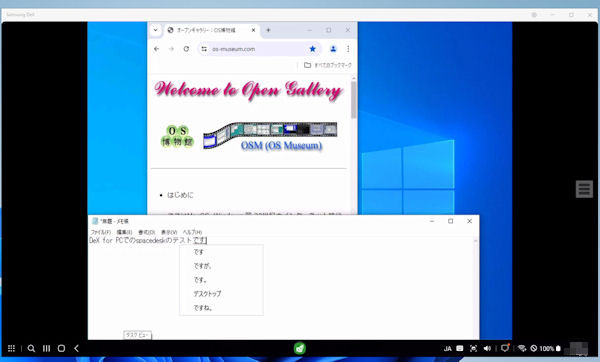600x362 pixels.
Task: Click the DeX search magnifier icon
Action: click(31, 348)
